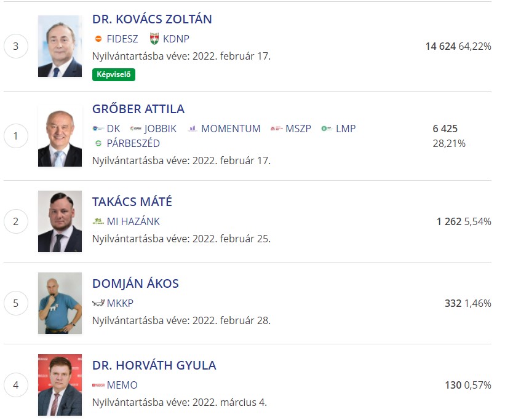This screenshot has width=505, height=420.
Task: Click Domján Ákos's portrait photo
Action: coord(60,303)
